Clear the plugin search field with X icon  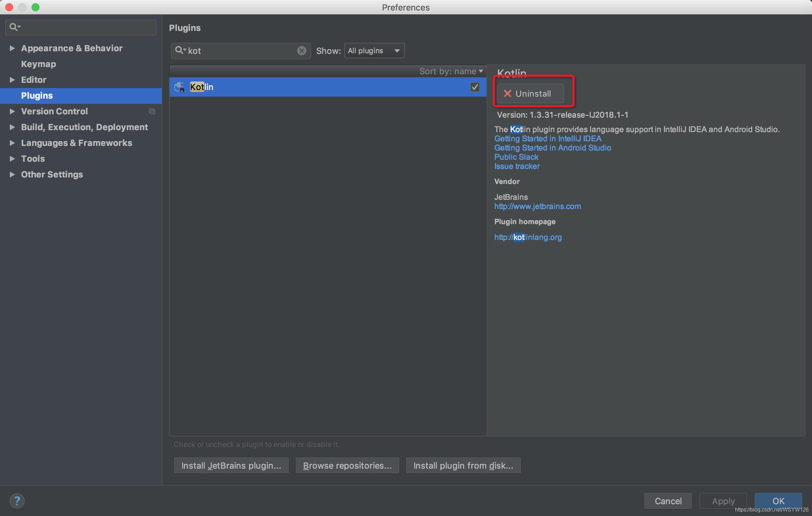(x=301, y=51)
